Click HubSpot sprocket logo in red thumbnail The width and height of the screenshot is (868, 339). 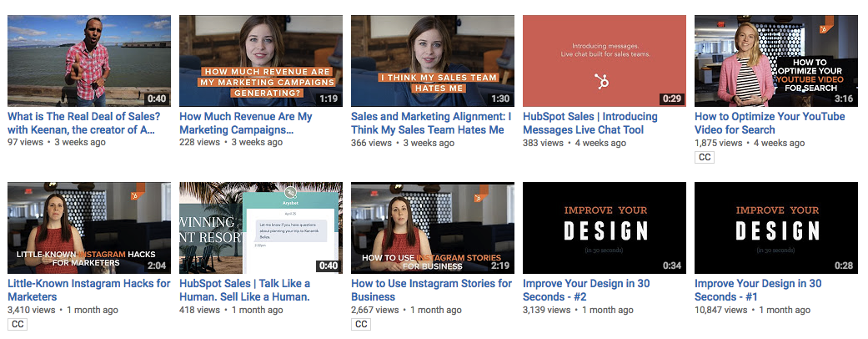602,81
